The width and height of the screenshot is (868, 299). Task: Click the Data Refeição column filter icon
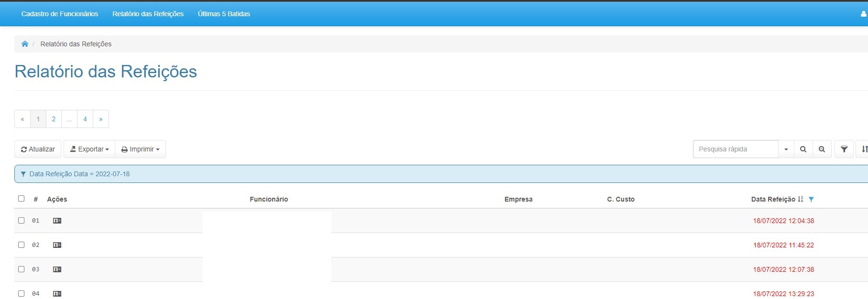[811, 200]
